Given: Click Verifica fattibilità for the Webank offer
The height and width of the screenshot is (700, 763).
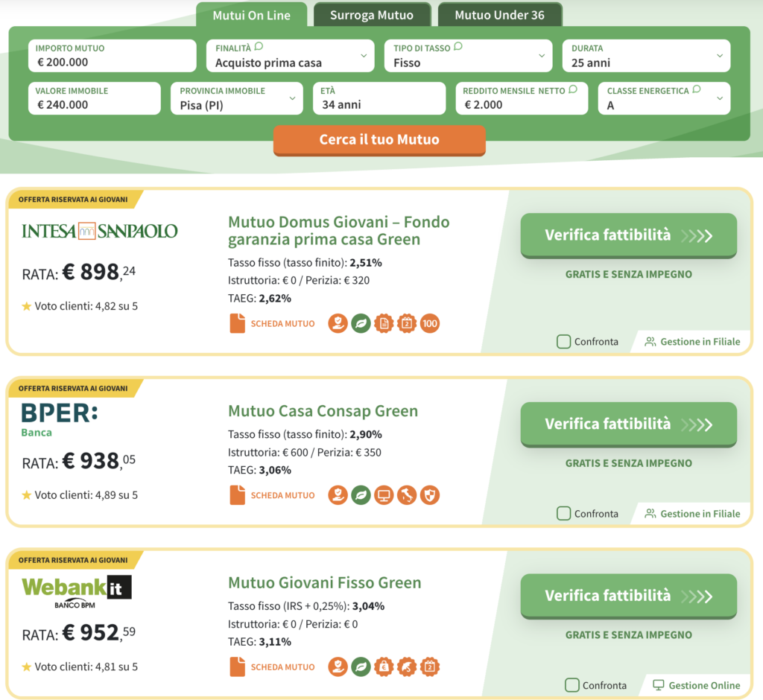Looking at the screenshot, I should tap(628, 596).
